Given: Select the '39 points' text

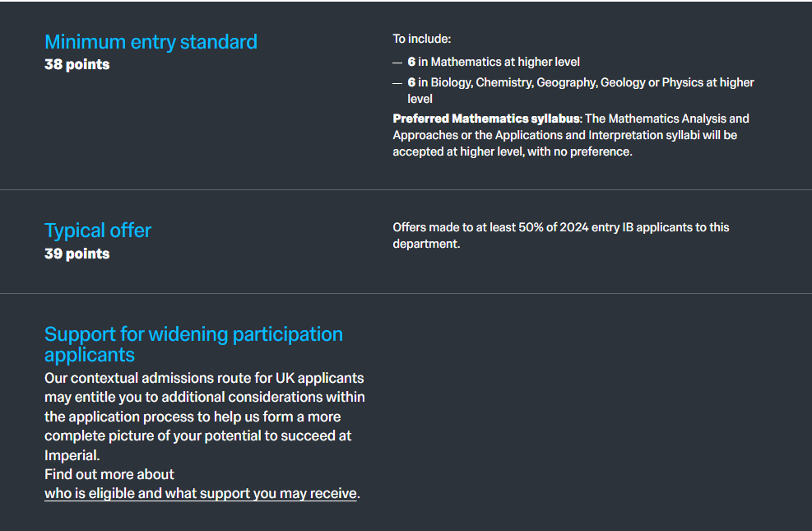Looking at the screenshot, I should pyautogui.click(x=77, y=254).
